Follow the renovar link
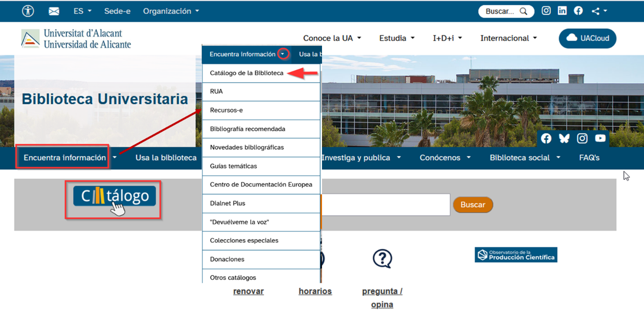 (x=248, y=291)
